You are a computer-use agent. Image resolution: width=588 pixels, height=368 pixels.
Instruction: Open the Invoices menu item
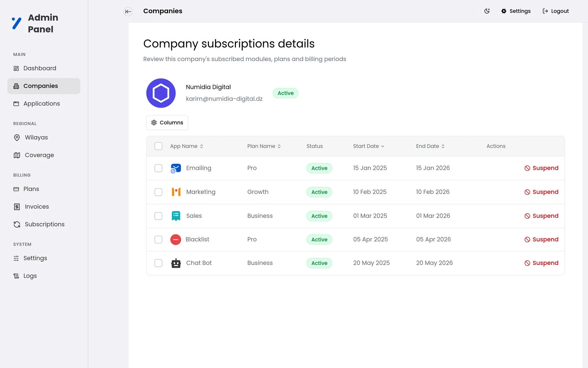click(x=44, y=207)
